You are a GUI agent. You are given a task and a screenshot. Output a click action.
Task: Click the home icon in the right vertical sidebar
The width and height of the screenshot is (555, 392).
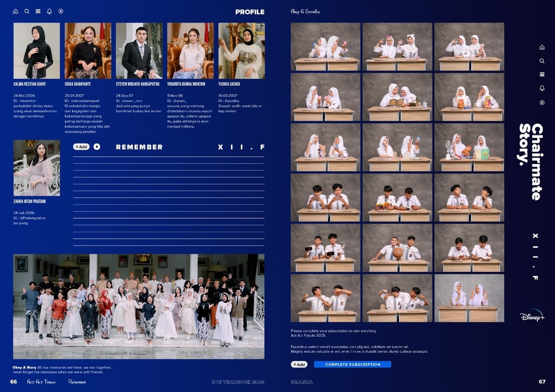pyautogui.click(x=542, y=47)
